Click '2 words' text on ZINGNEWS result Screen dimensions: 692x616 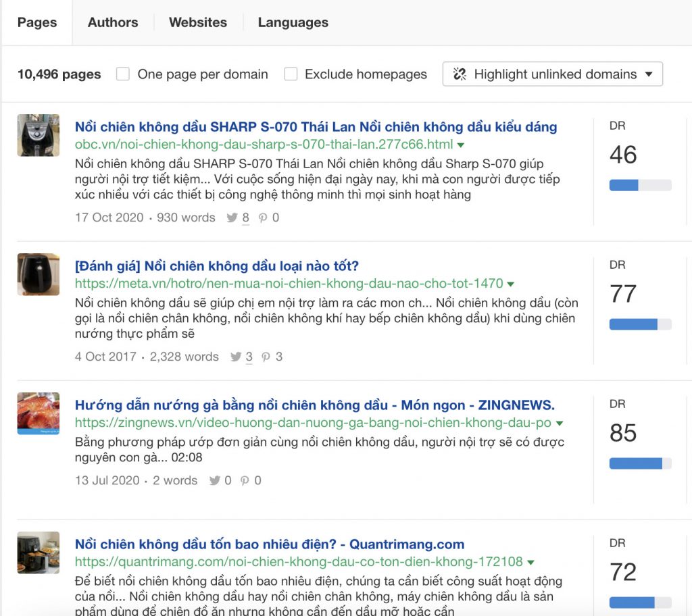click(175, 480)
